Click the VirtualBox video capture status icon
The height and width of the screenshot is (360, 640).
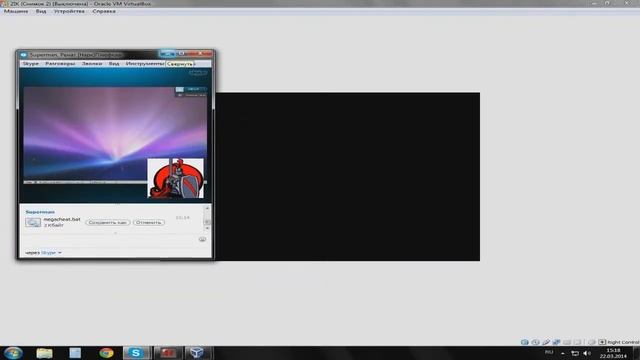tap(577, 342)
